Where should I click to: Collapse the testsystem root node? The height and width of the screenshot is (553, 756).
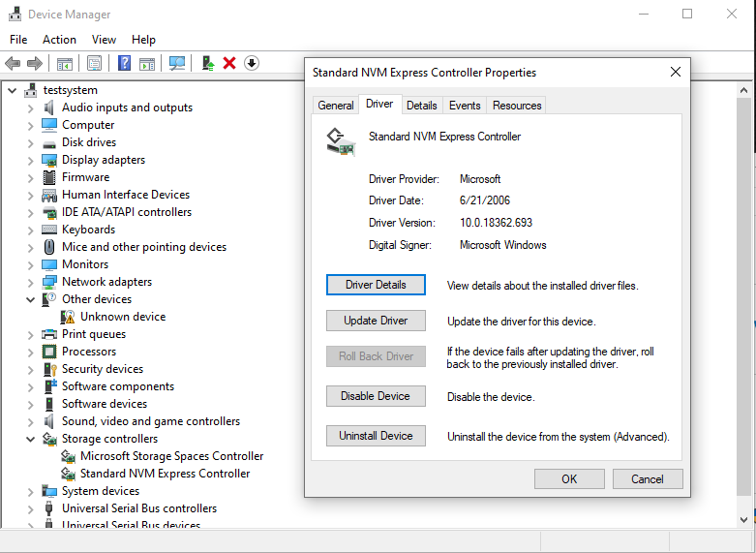(13, 90)
